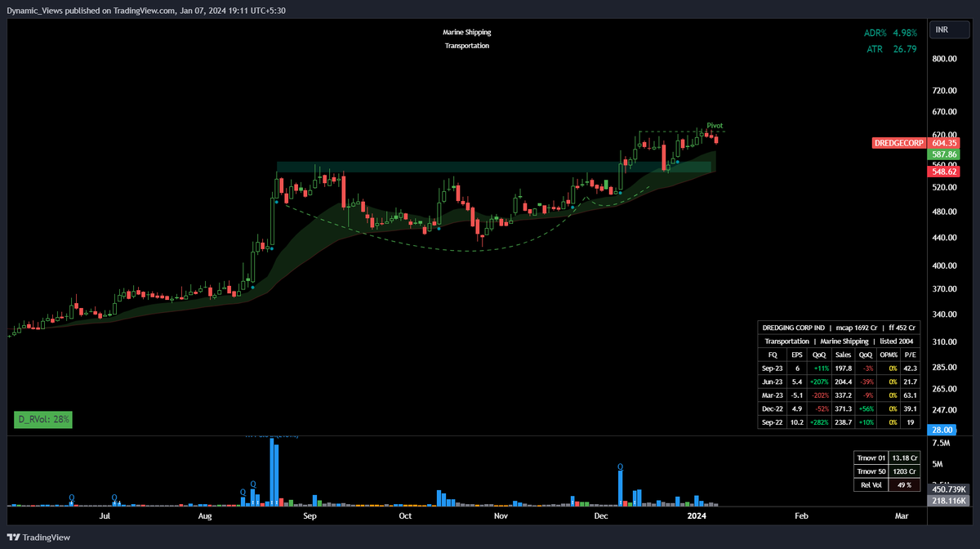Click the 7.5M volume axis label
Viewport: 980px width, 549px height.
[941, 443]
